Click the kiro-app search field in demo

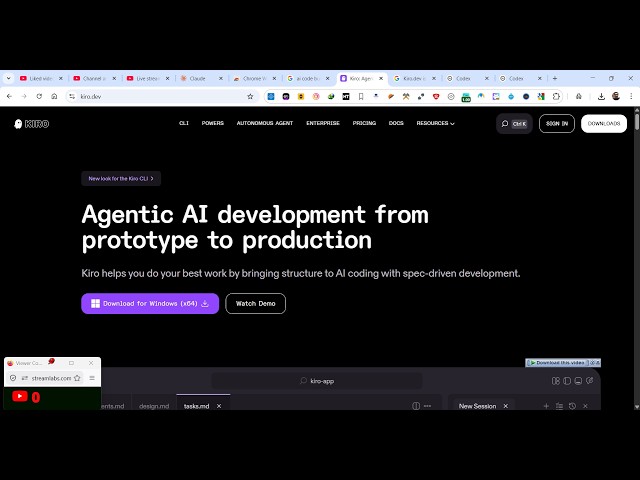pyautogui.click(x=317, y=381)
